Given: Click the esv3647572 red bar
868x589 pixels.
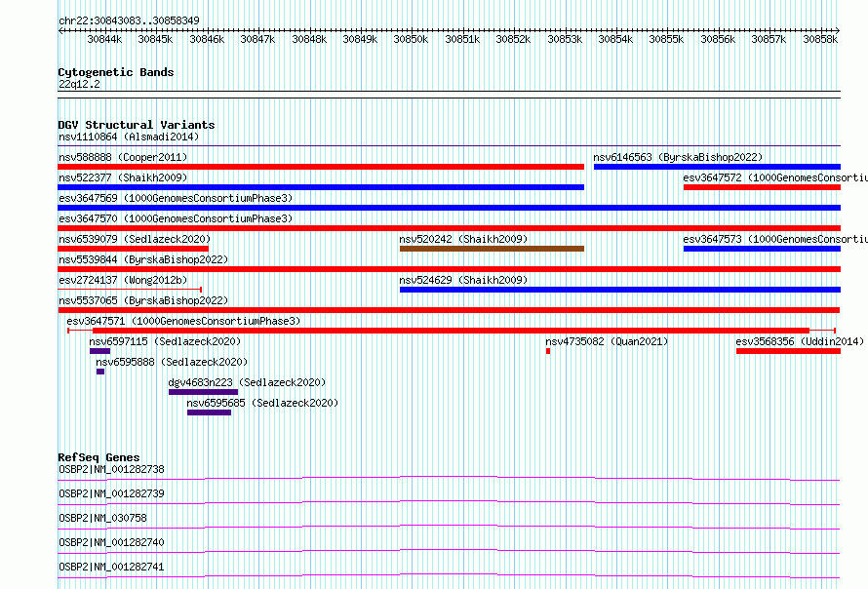Looking at the screenshot, I should coord(762,187).
